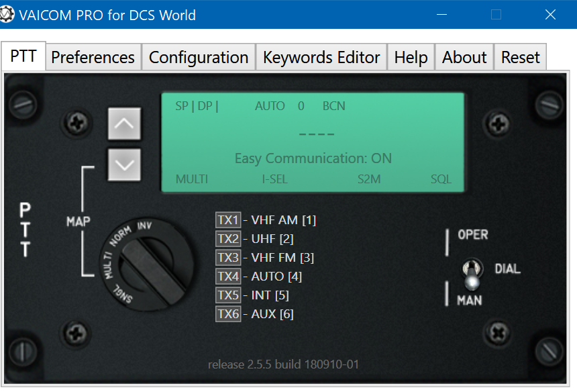Select the TX5 transmit box
The height and width of the screenshot is (392, 577).
(x=228, y=295)
